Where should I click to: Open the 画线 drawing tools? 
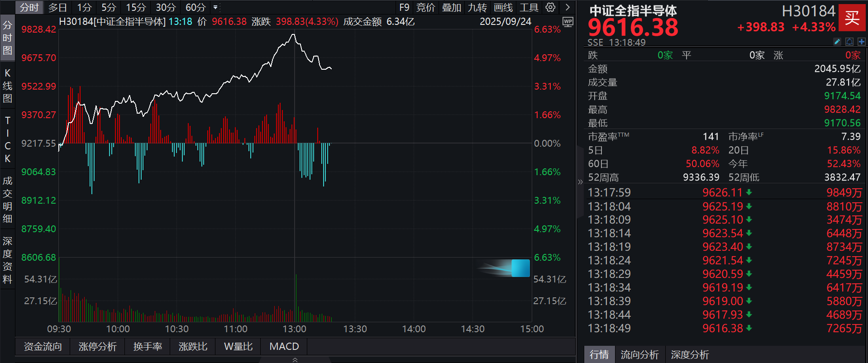click(x=503, y=7)
